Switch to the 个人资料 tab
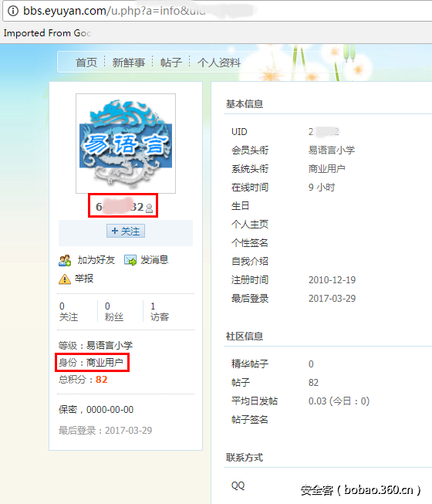 [x=219, y=63]
